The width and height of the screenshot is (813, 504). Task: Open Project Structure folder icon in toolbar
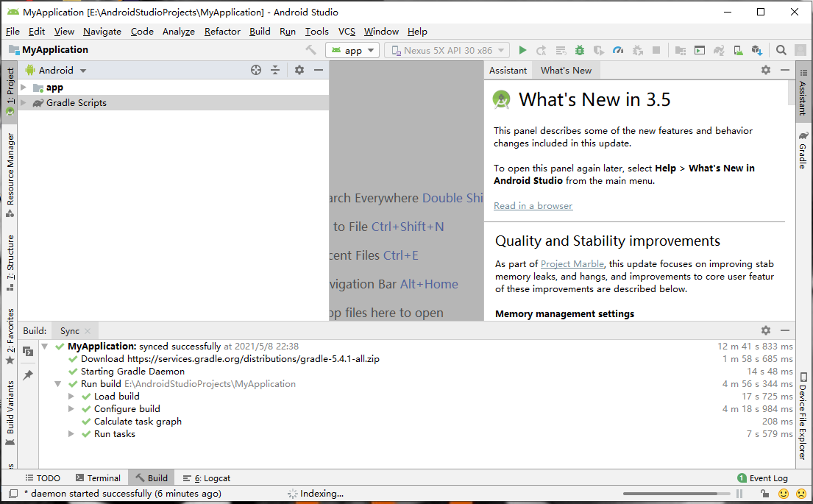[681, 50]
